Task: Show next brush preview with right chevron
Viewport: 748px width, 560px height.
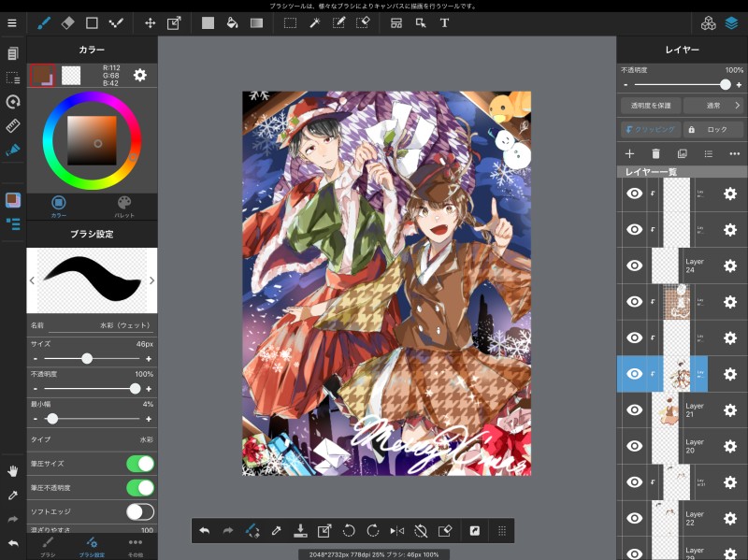Action: (151, 280)
